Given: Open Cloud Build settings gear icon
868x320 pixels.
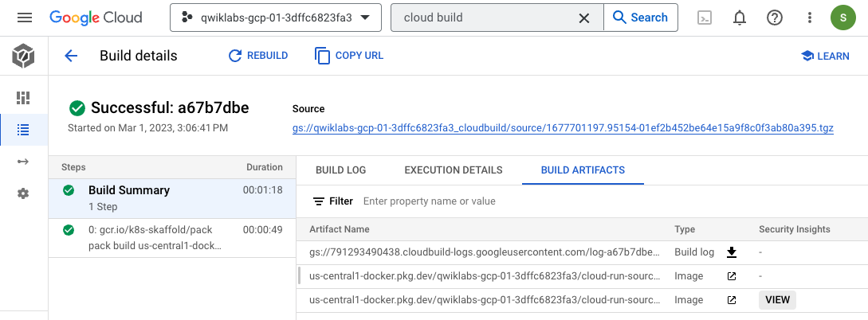Looking at the screenshot, I should click(x=23, y=193).
